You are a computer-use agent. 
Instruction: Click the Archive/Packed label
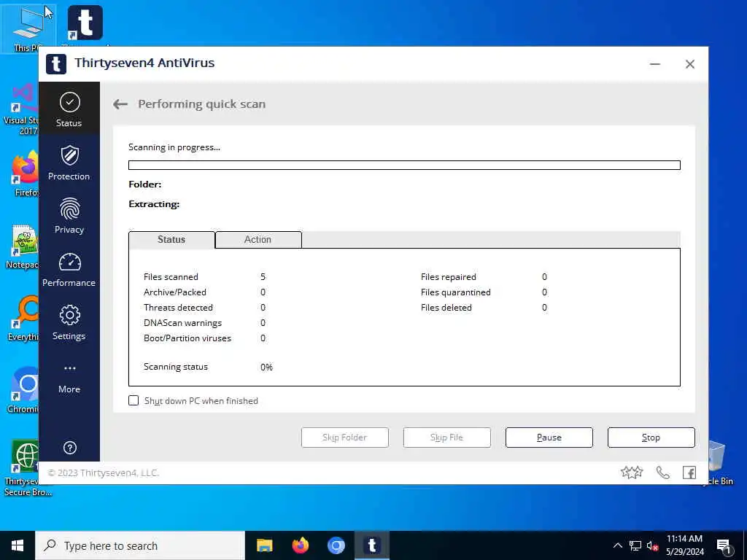point(175,292)
